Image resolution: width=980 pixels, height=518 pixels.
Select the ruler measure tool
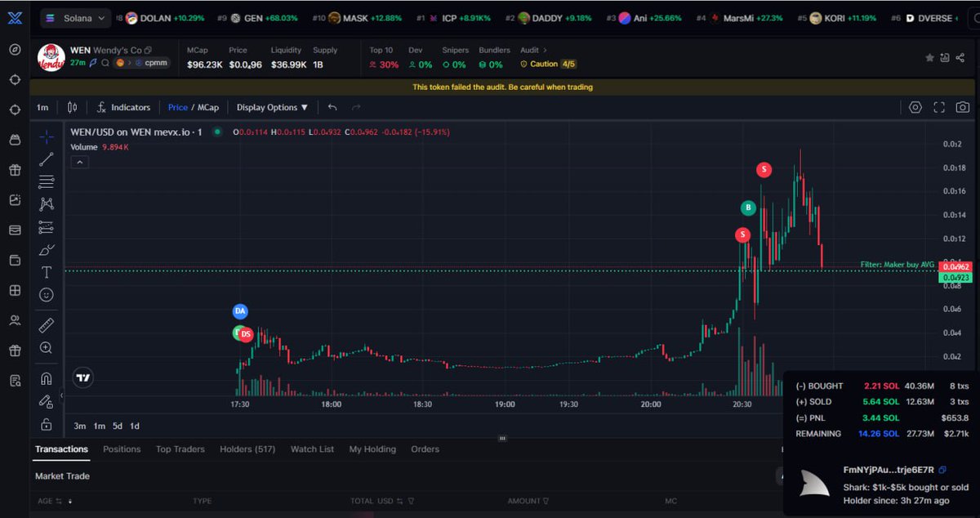47,325
